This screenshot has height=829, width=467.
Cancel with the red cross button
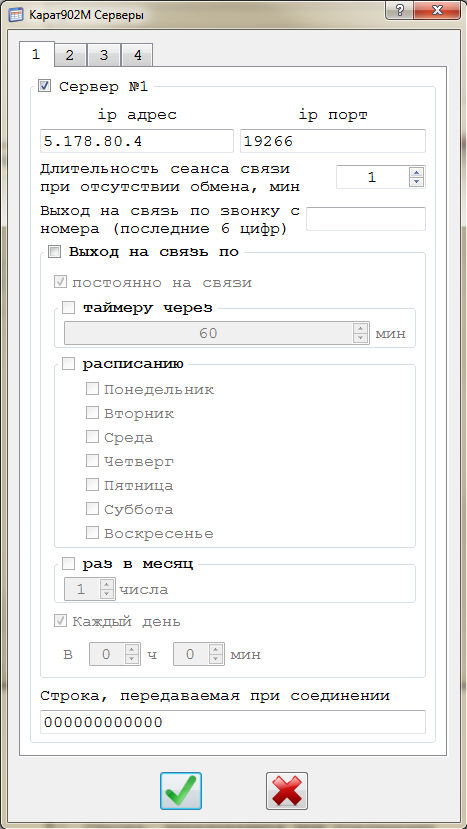287,791
